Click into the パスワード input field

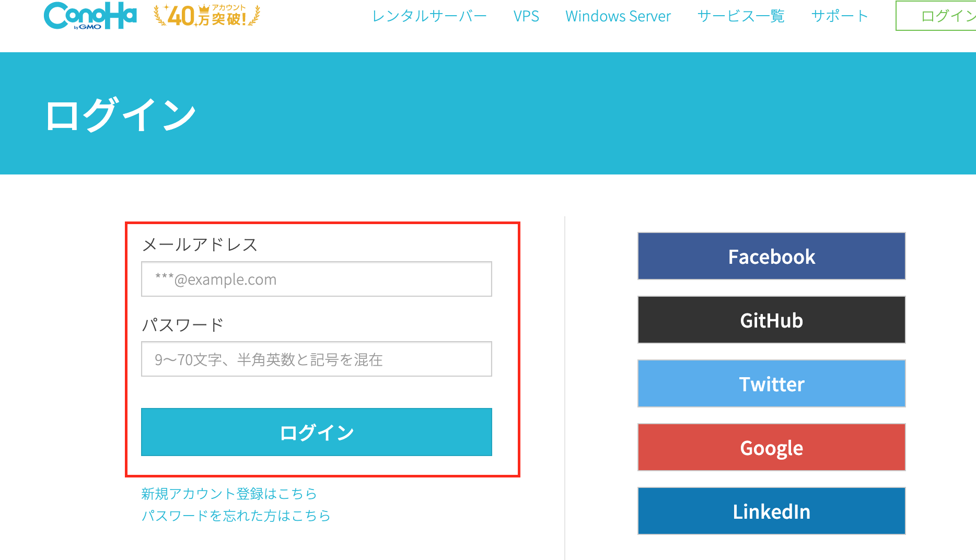click(x=316, y=359)
